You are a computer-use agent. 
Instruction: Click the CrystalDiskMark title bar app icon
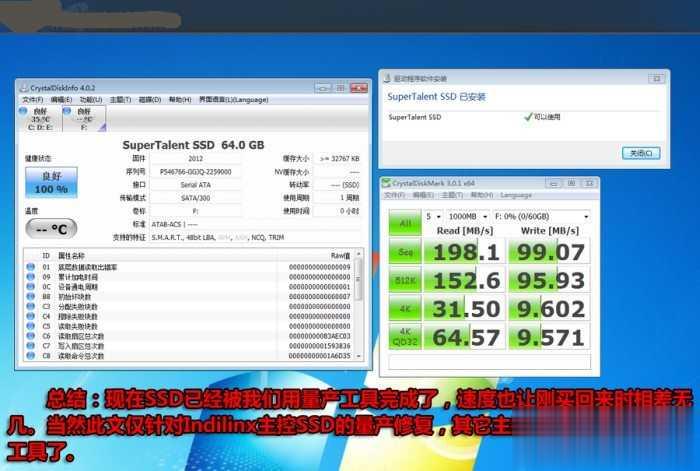coord(387,183)
